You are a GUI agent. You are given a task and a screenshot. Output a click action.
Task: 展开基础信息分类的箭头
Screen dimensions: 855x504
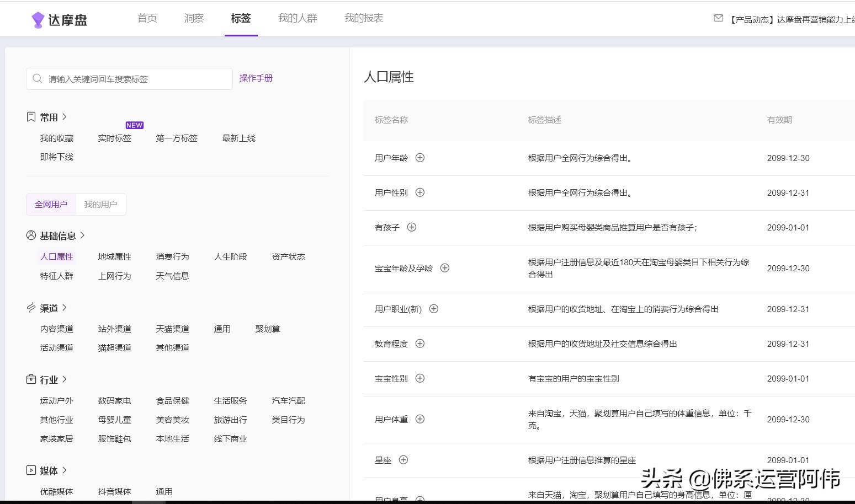point(83,235)
